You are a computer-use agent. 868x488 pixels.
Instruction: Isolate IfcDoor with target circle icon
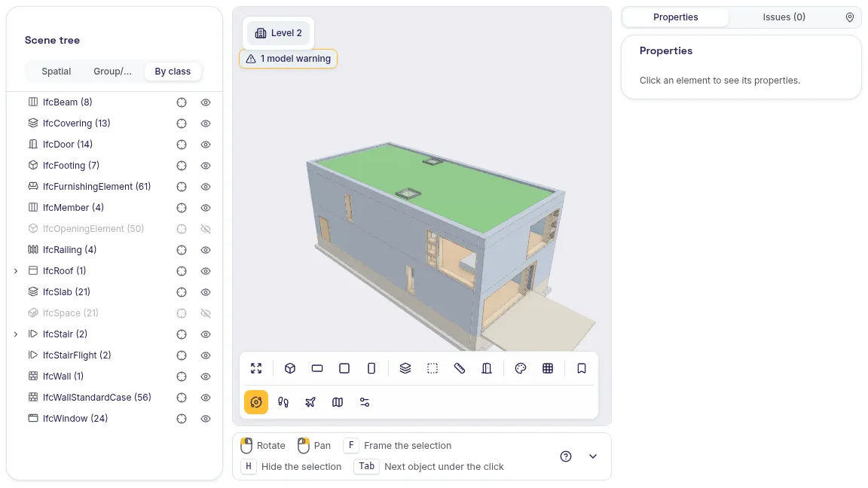tap(182, 145)
